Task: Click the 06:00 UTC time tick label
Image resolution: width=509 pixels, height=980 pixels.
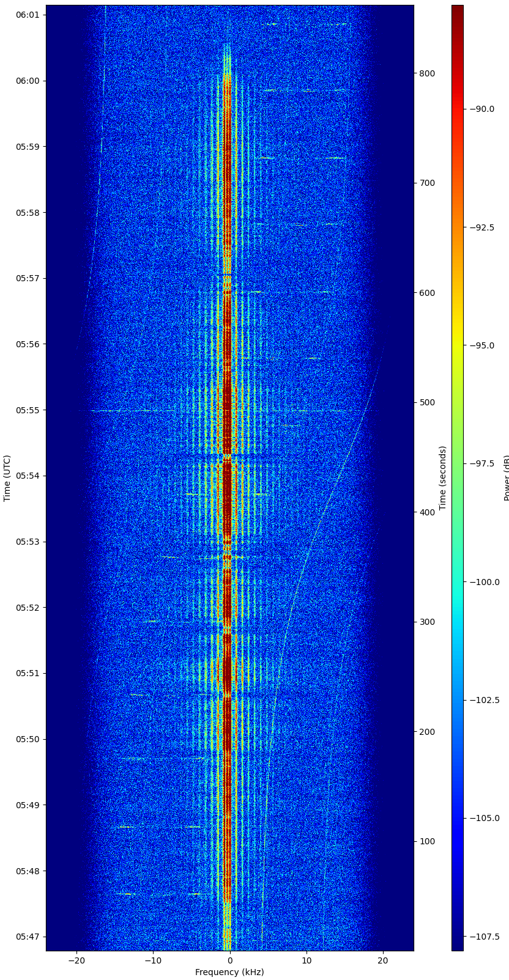Action: [28, 81]
